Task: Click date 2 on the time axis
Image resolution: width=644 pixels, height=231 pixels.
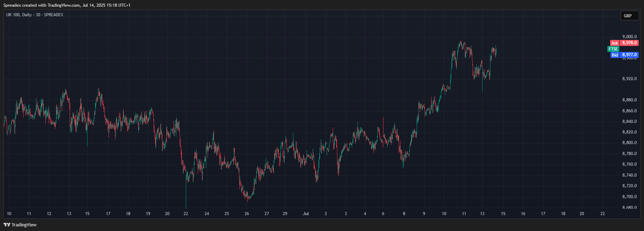Action: pos(326,214)
